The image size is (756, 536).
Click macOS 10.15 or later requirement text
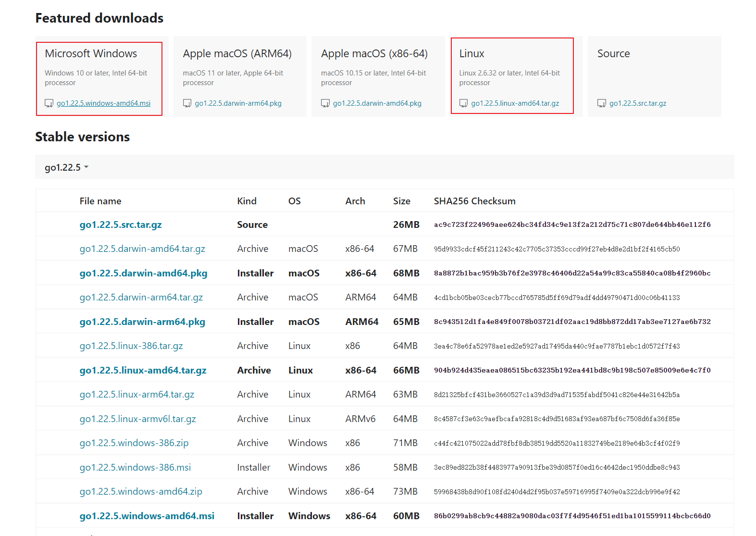coord(374,78)
